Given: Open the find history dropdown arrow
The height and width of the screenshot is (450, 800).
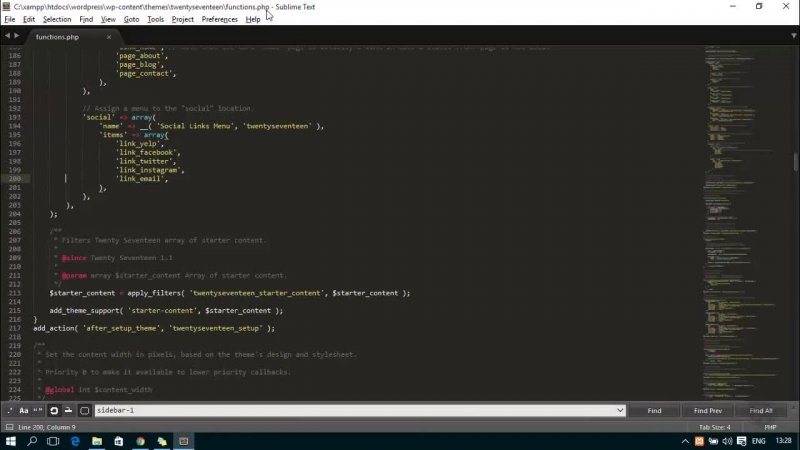Looking at the screenshot, I should tap(620, 411).
